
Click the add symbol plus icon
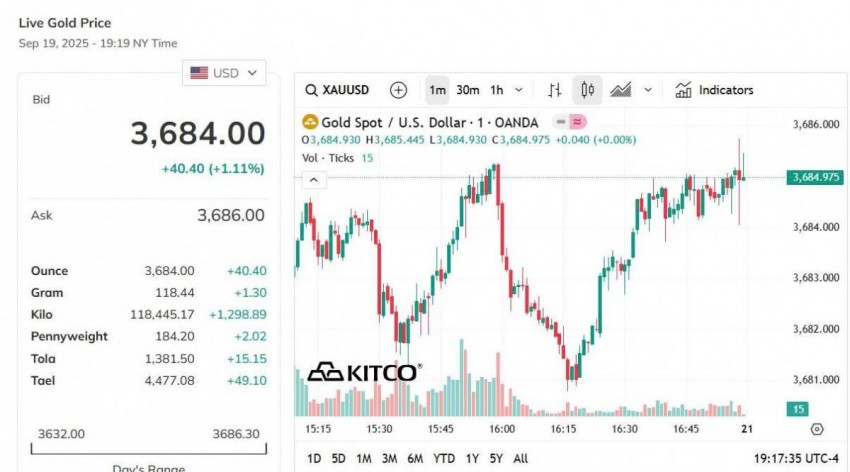click(398, 90)
